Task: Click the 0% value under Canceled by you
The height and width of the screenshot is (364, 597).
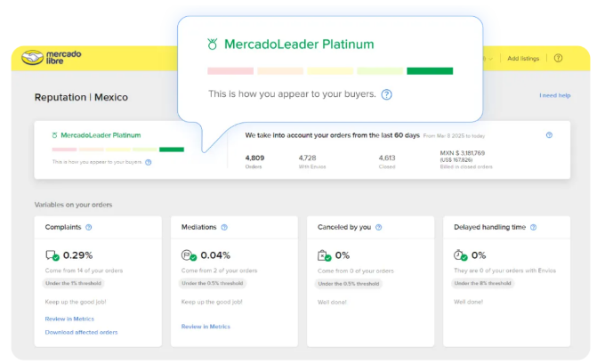Action: tap(343, 255)
